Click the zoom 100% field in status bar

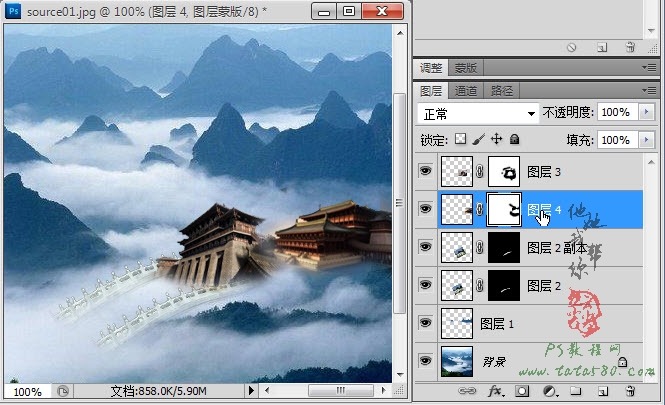pos(28,391)
